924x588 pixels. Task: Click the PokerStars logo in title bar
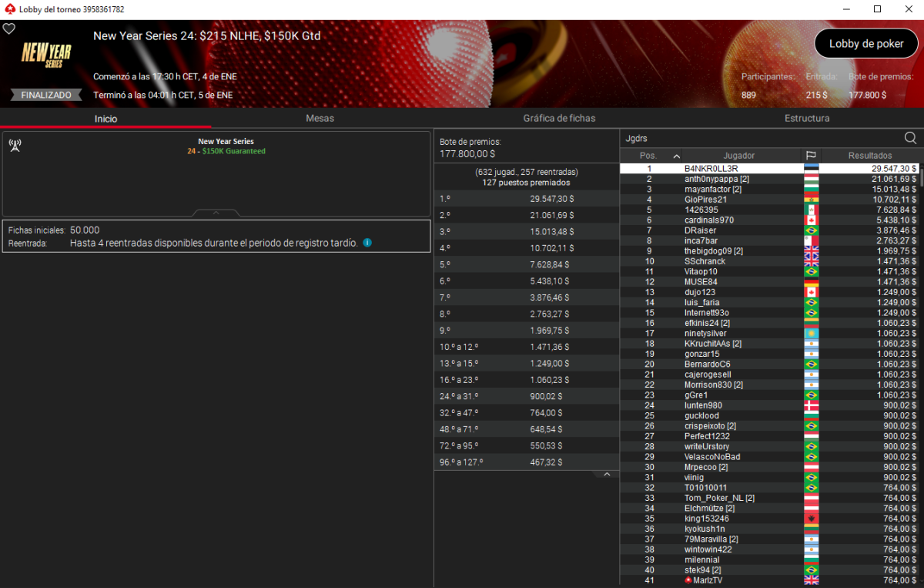click(9, 9)
